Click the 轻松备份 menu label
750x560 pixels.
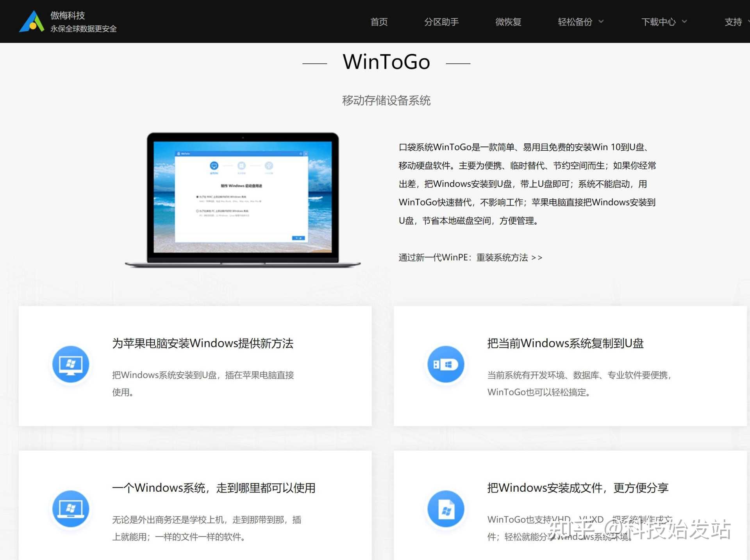click(575, 22)
